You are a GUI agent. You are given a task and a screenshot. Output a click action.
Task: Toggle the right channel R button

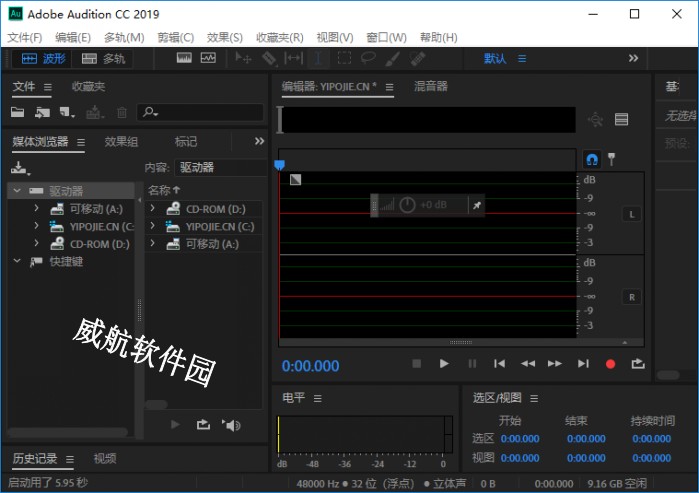click(632, 297)
